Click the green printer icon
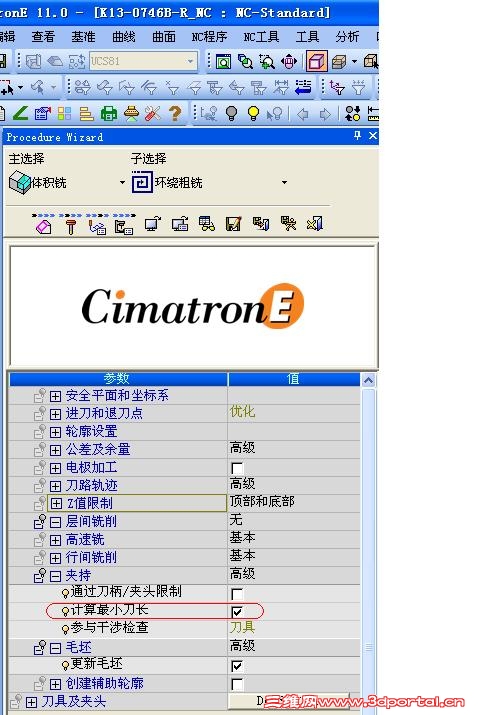Image resolution: width=484 pixels, height=715 pixels. click(x=109, y=113)
